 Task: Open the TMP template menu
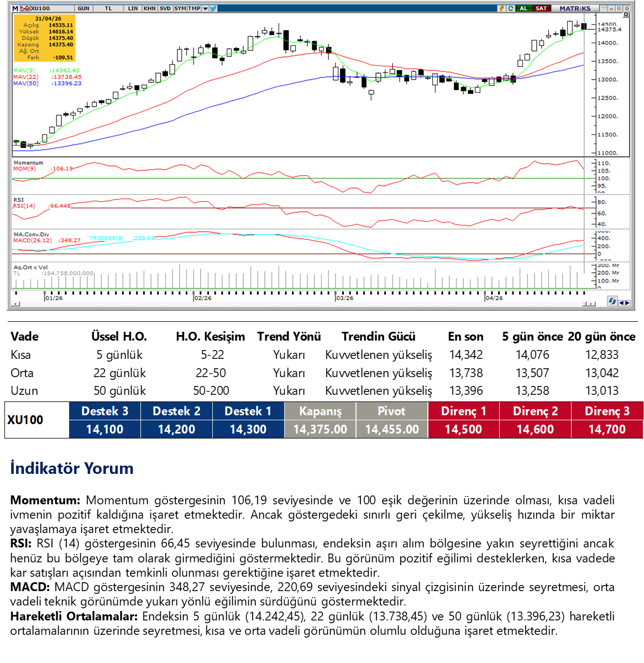pyautogui.click(x=194, y=8)
